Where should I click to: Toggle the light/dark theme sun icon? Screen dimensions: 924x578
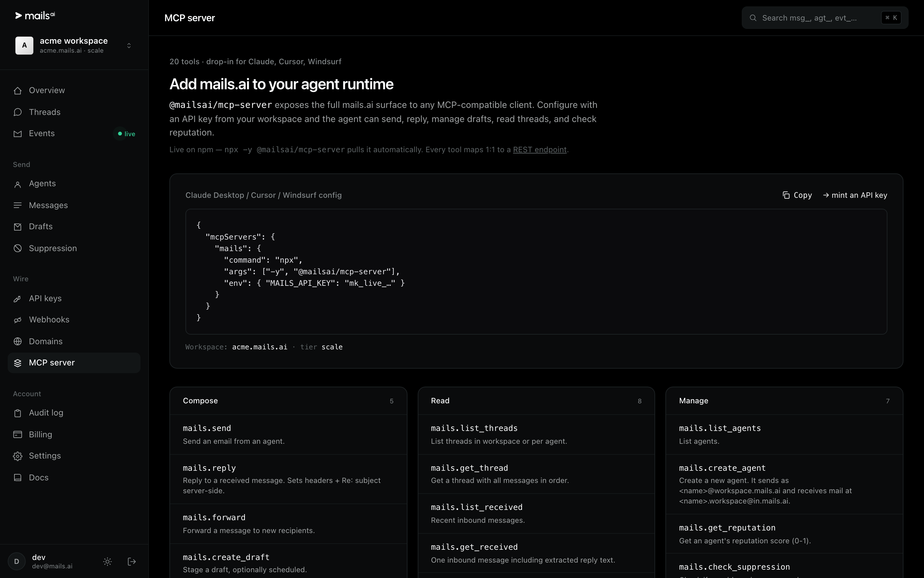108,562
